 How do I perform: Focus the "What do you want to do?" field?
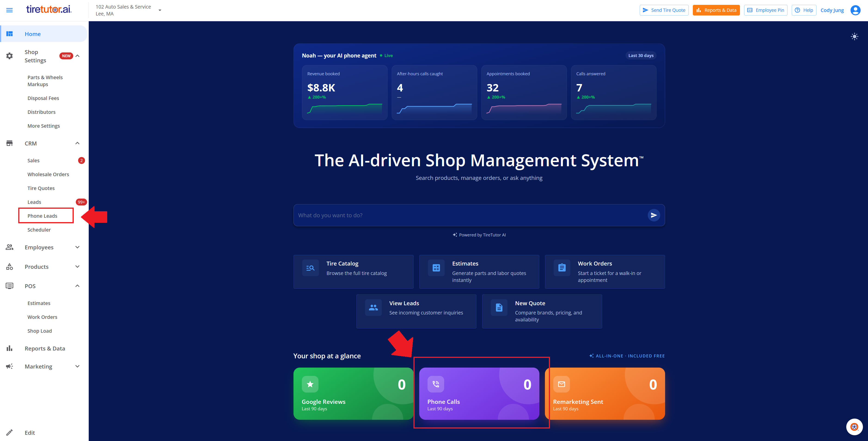(470, 215)
